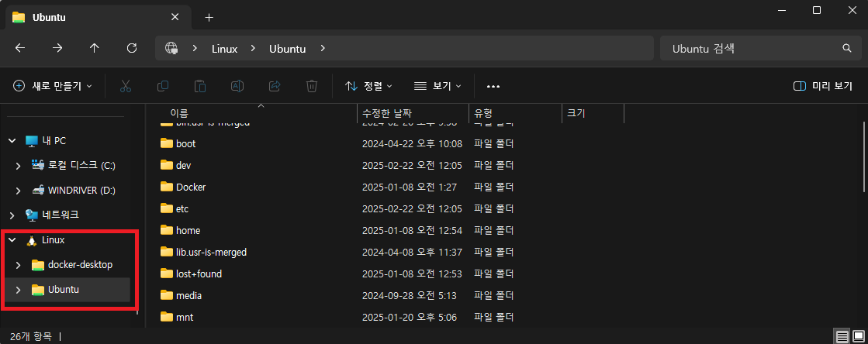Click the boot folder icon
868x344 pixels.
tap(167, 143)
